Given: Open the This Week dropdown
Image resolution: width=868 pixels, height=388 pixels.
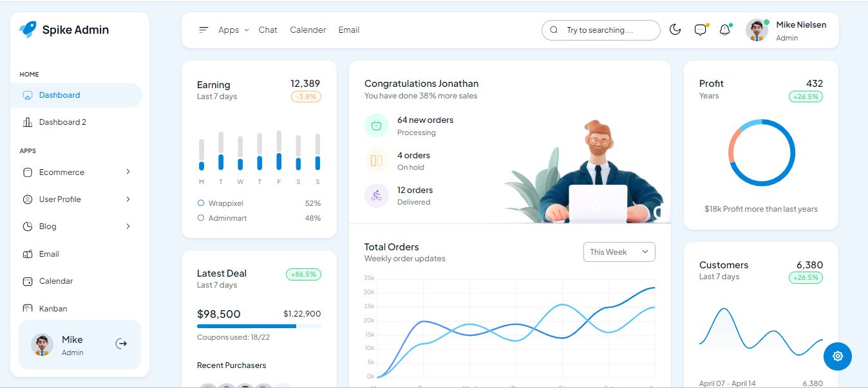Looking at the screenshot, I should (x=619, y=252).
